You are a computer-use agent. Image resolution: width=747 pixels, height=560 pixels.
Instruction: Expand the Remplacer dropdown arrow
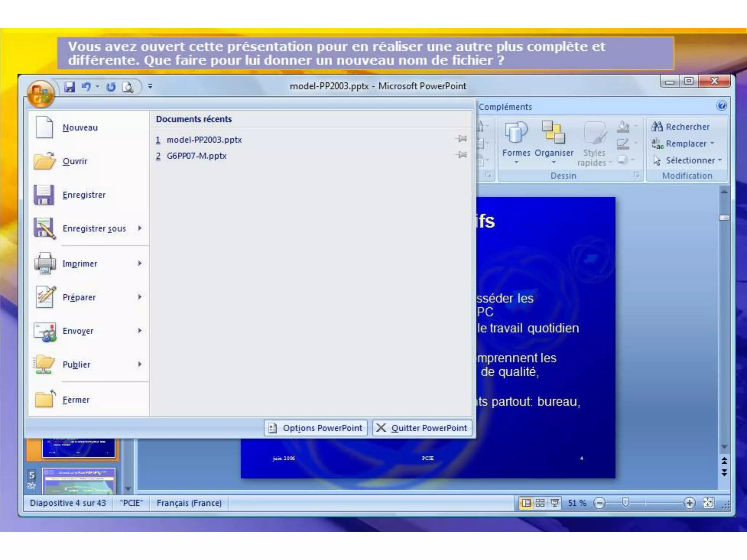(712, 143)
